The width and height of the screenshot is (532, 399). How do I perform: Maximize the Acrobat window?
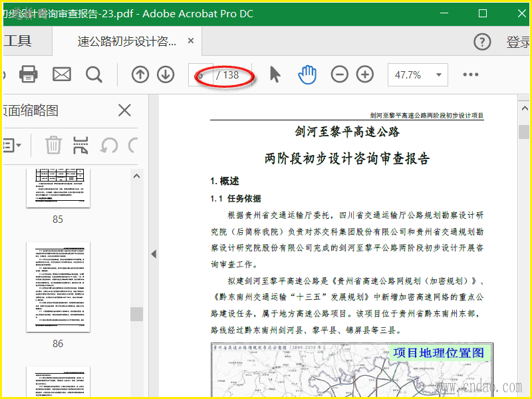(x=483, y=13)
